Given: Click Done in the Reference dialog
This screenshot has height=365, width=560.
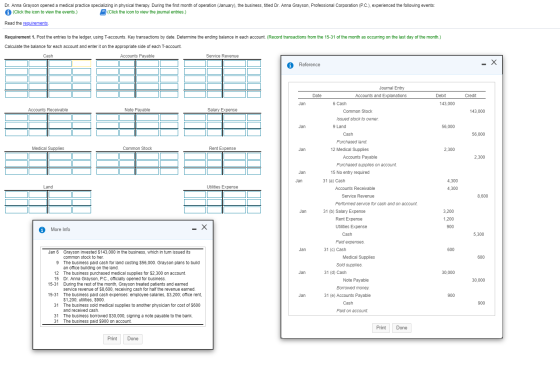Looking at the screenshot, I should (x=402, y=328).
